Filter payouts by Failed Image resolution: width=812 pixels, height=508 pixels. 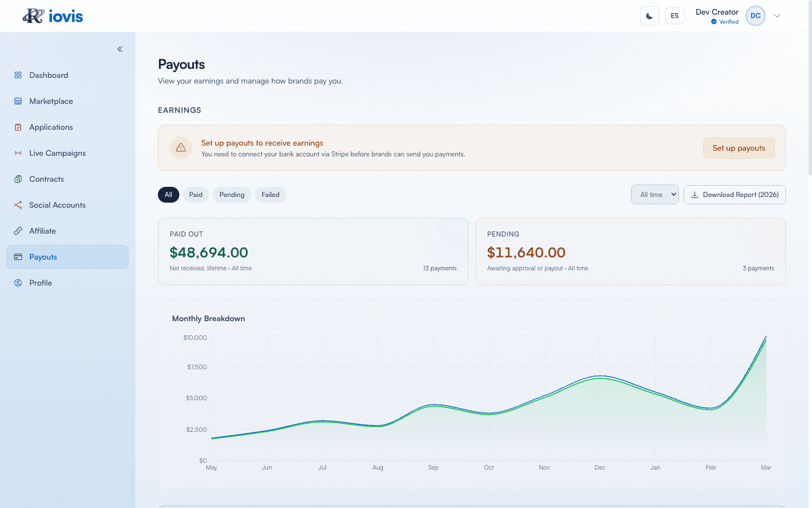271,195
